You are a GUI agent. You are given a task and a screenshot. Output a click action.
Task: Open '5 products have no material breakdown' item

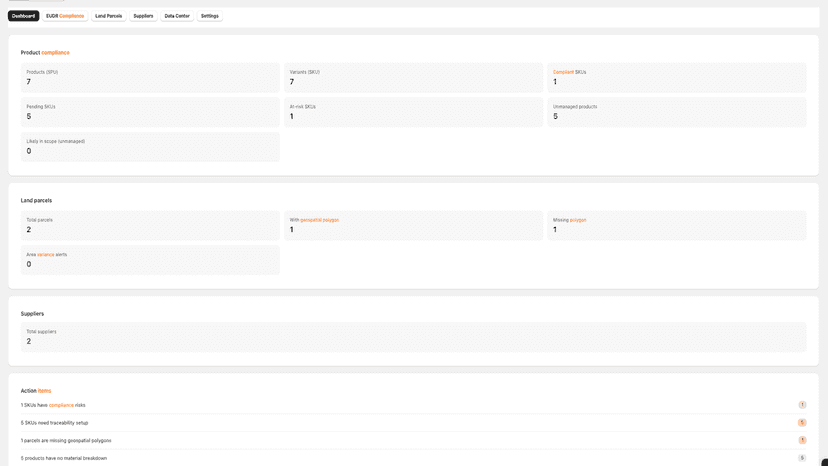pyautogui.click(x=413, y=458)
